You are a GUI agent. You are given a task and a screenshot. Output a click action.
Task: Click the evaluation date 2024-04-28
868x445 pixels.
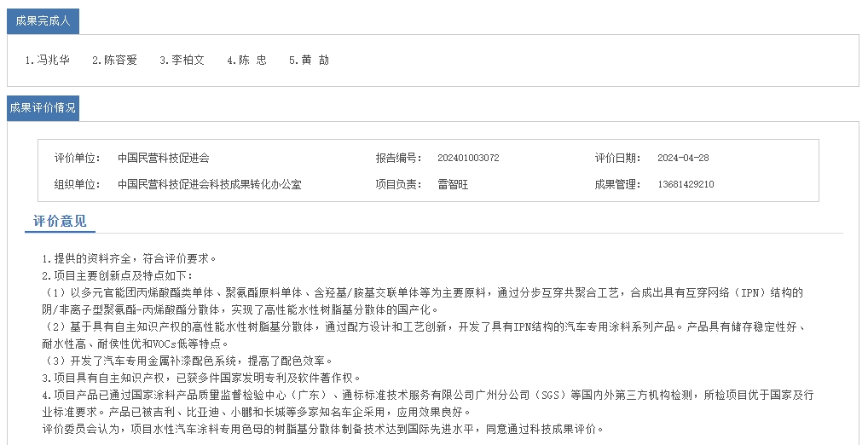tap(683, 159)
